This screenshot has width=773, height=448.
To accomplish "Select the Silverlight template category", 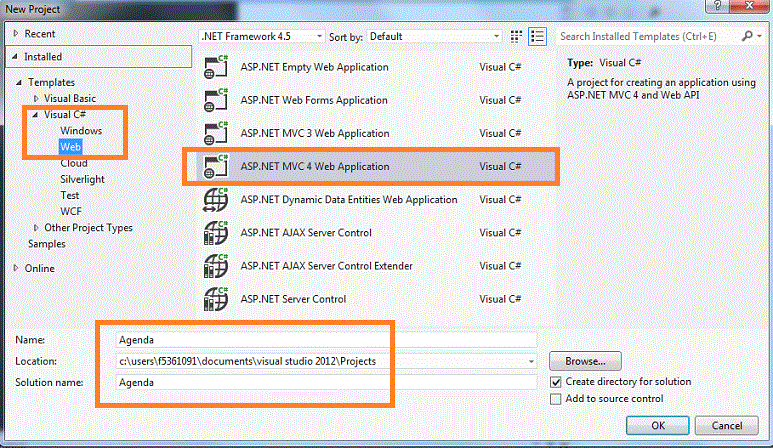I will [82, 179].
